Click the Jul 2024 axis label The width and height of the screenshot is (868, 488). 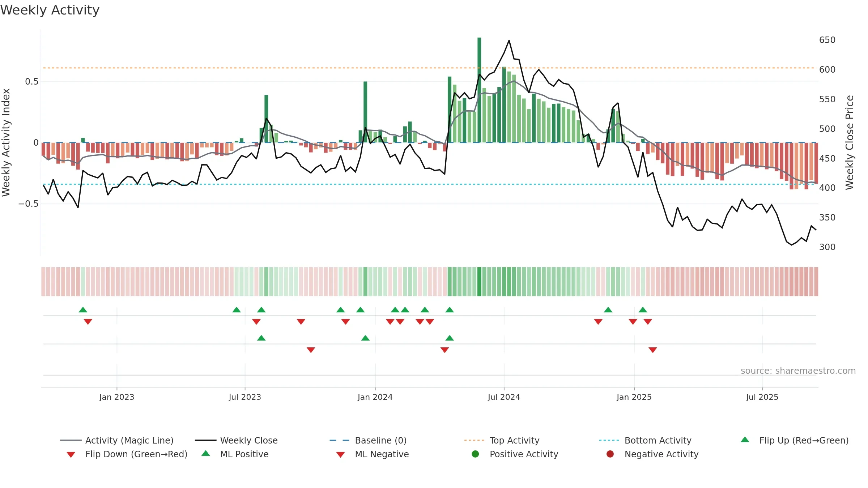pyautogui.click(x=504, y=397)
